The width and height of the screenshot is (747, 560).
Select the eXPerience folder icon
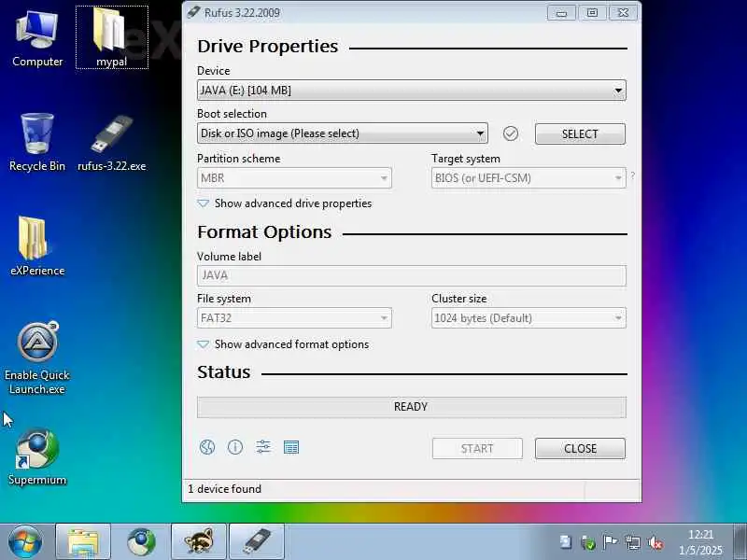(37, 246)
